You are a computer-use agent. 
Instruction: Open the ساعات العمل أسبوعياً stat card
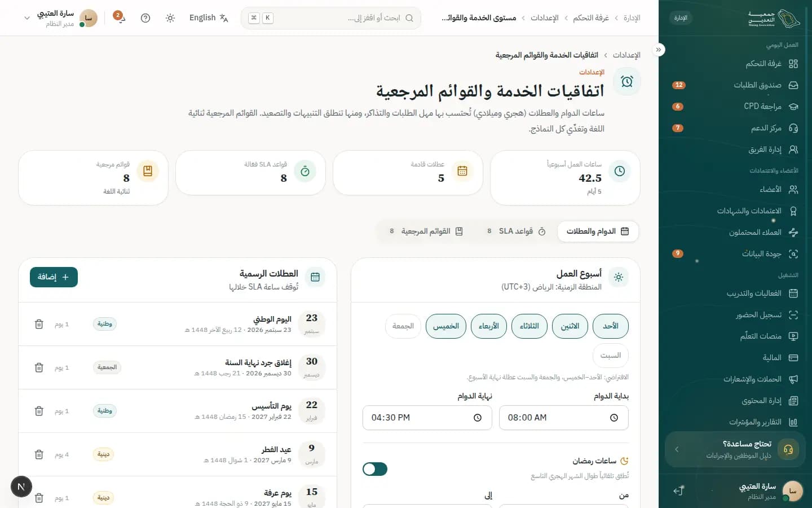pos(565,178)
